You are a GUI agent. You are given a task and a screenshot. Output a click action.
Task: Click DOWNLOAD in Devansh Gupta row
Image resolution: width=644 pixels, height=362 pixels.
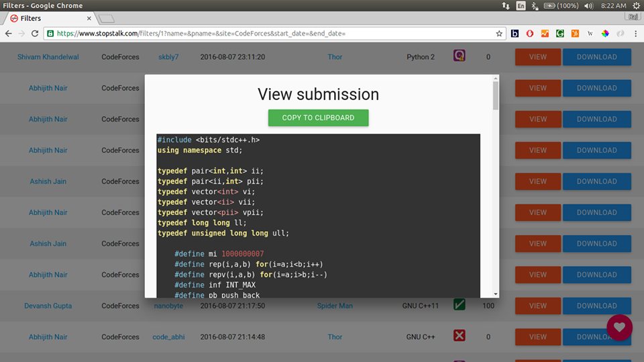click(597, 306)
